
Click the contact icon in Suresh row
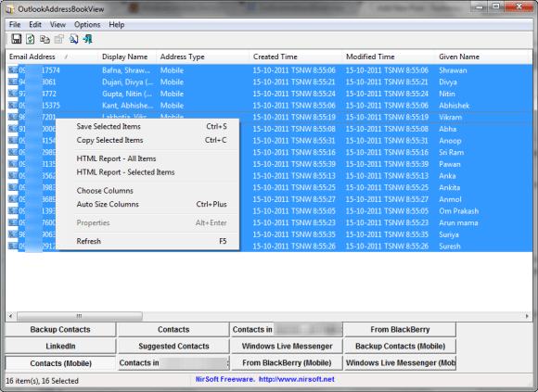[x=13, y=246]
